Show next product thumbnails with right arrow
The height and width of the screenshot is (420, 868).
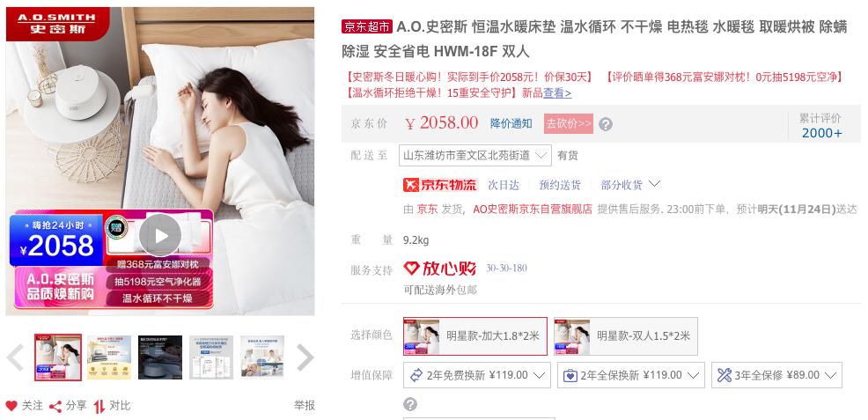(x=305, y=357)
